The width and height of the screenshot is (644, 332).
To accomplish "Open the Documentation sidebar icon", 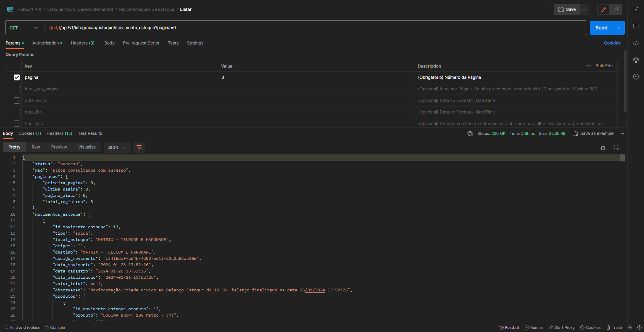I will tap(636, 9).
